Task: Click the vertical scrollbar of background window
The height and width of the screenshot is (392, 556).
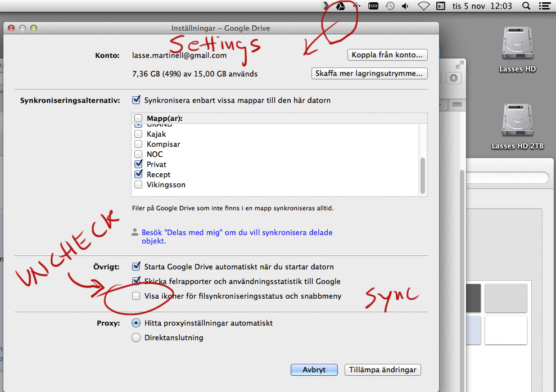Action: 462,280
